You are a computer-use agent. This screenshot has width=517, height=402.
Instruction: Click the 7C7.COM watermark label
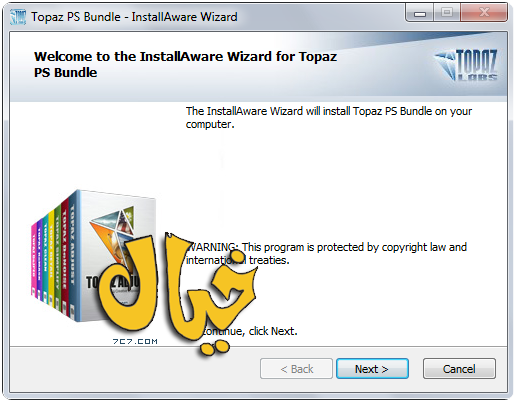click(x=135, y=341)
